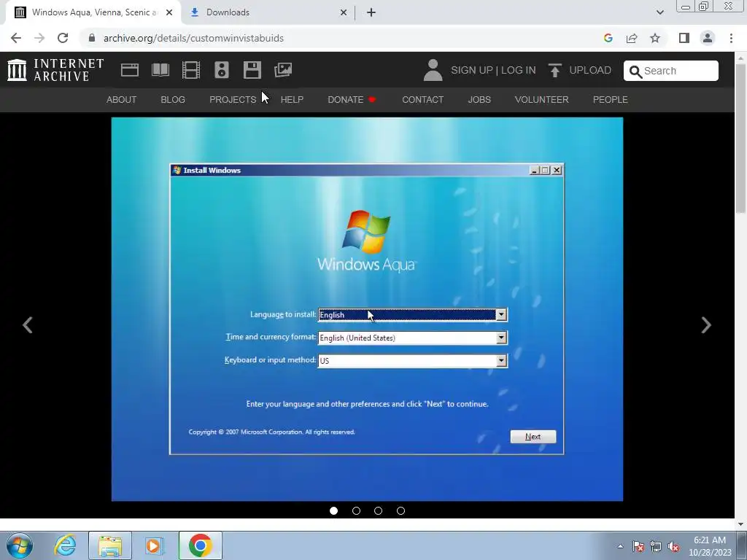Click the padlock site info icon
The width and height of the screenshot is (747, 560).
tap(92, 38)
